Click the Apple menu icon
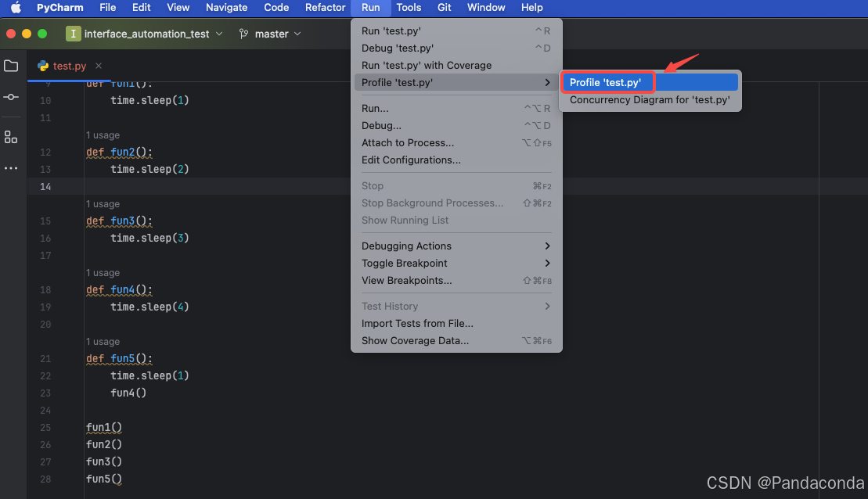This screenshot has height=499, width=868. [x=16, y=7]
